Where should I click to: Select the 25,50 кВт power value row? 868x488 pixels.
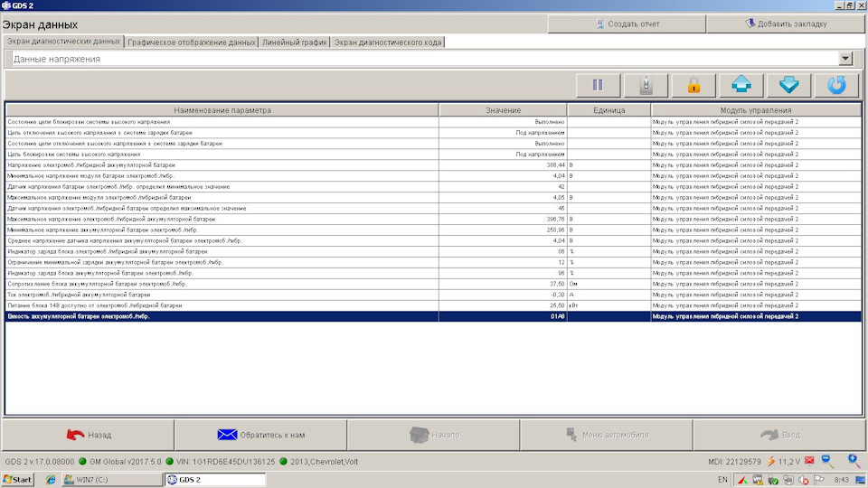click(433, 305)
